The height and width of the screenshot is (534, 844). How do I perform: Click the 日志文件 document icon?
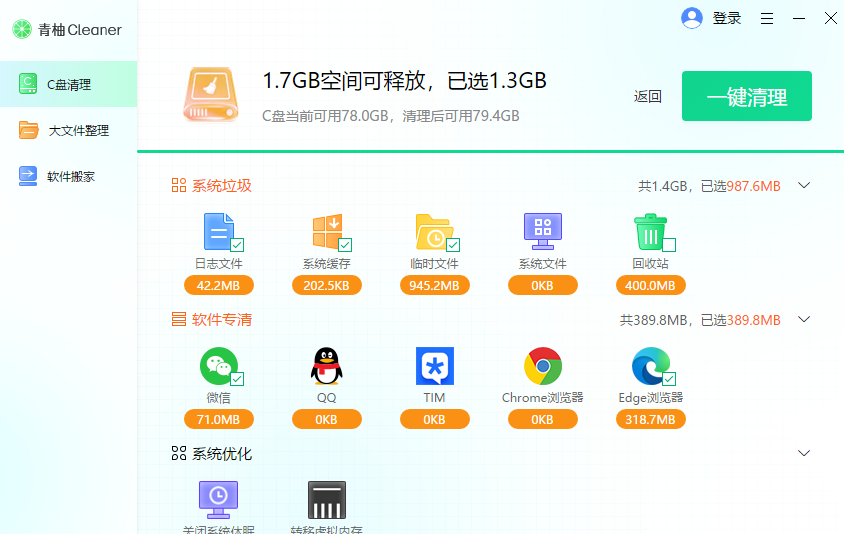click(219, 231)
